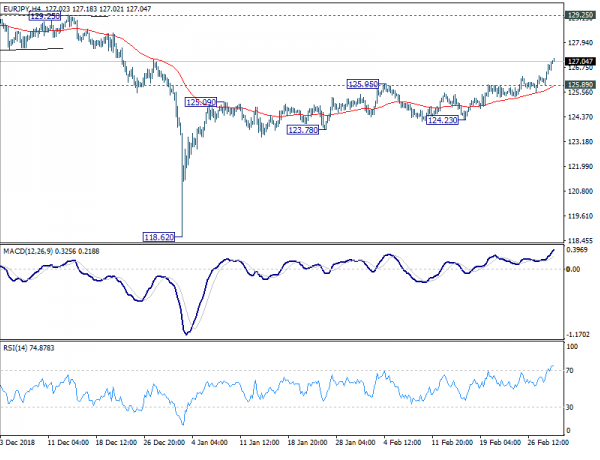This screenshot has height=460, width=600.
Task: Select the 123.780 support price label
Action: click(303, 130)
